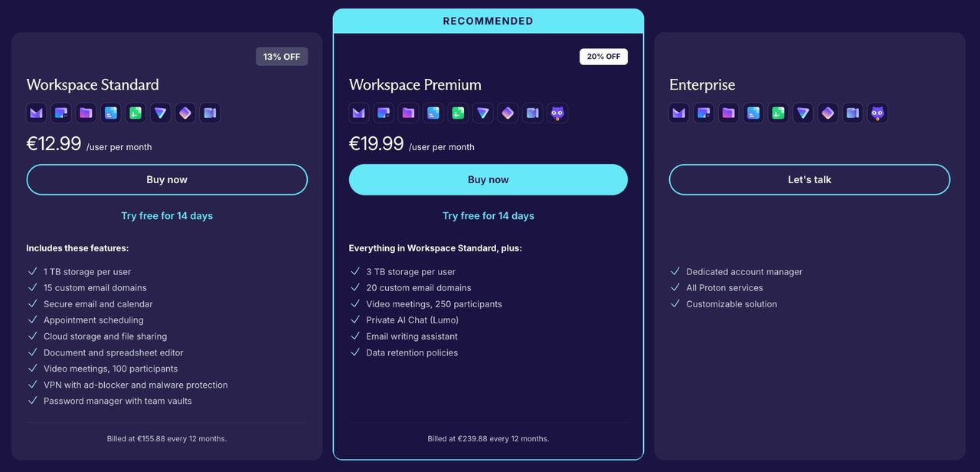Click Proton VPN icon in Enterprise plan

point(803,113)
